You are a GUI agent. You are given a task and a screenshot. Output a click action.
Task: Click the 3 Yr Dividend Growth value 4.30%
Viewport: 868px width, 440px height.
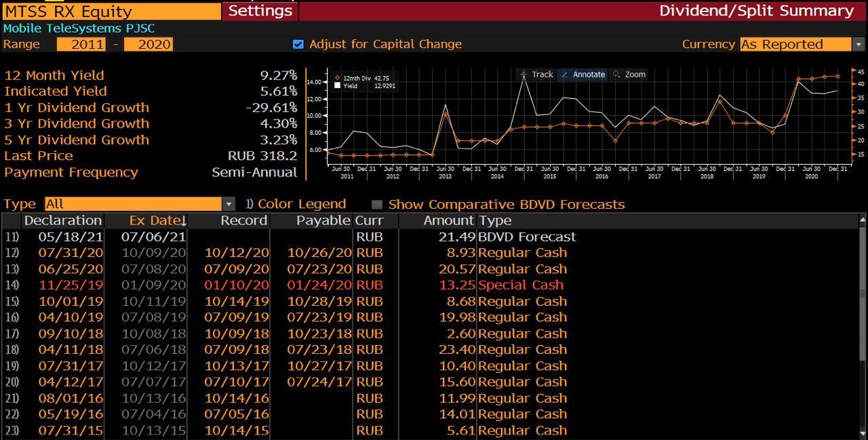[279, 123]
